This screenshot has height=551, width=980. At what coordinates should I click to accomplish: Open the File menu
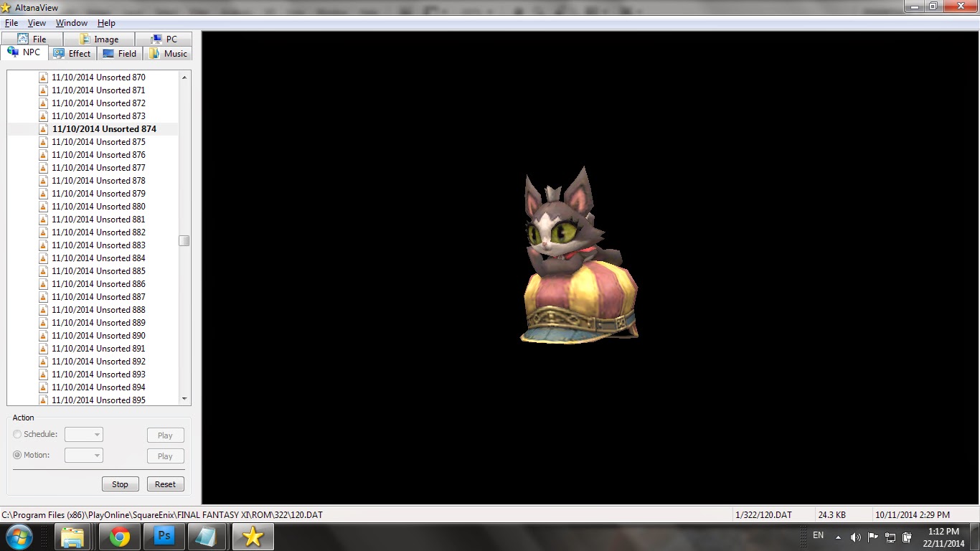[x=11, y=23]
